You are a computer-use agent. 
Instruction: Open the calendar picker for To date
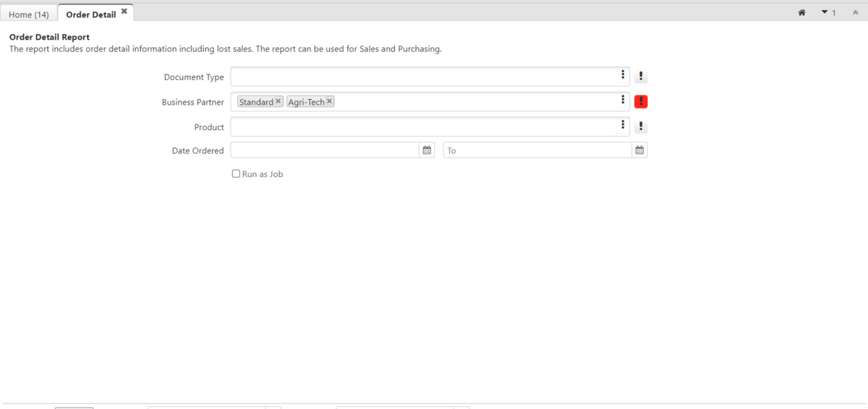click(639, 150)
